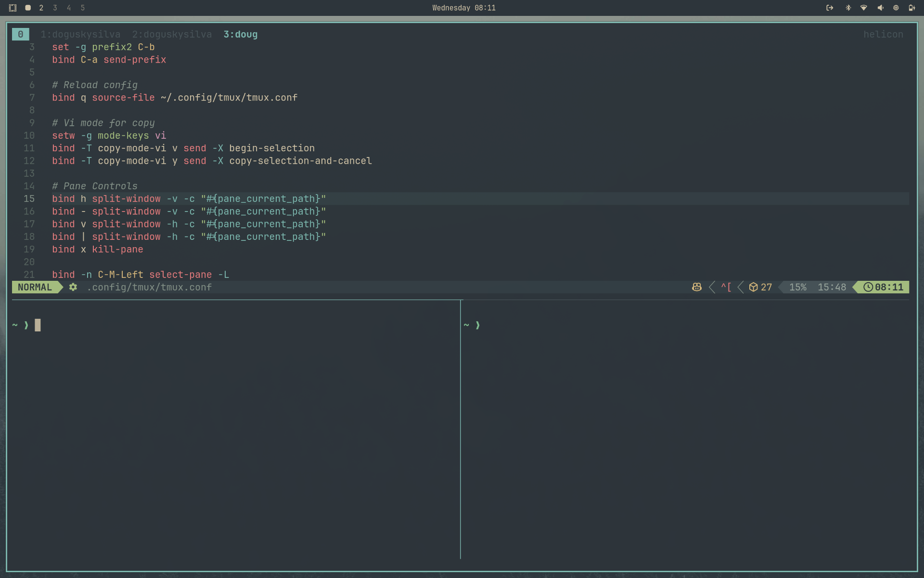Click 'bind | split-window' on line 18
The height and width of the screenshot is (578, 924).
coord(106,236)
